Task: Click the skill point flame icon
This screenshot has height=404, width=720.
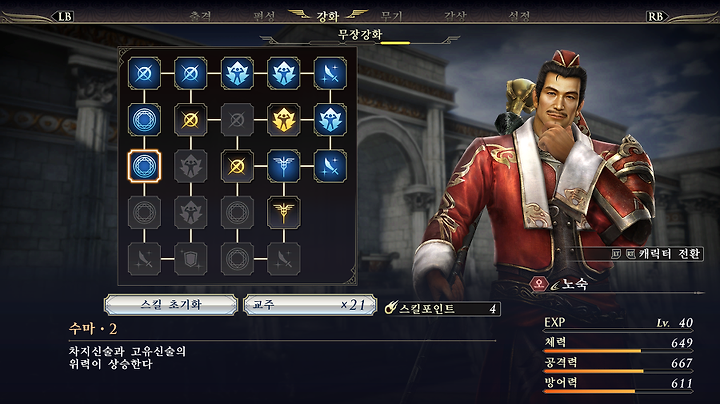Action: [x=391, y=308]
